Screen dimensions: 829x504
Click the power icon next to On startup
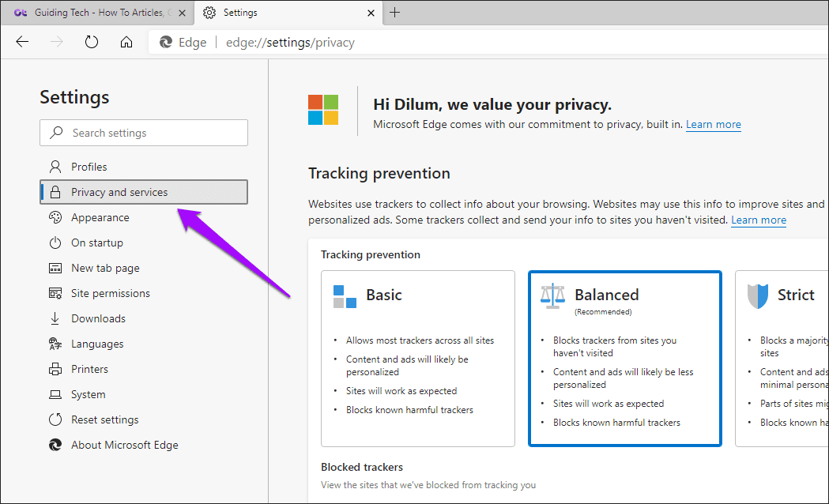[x=55, y=243]
